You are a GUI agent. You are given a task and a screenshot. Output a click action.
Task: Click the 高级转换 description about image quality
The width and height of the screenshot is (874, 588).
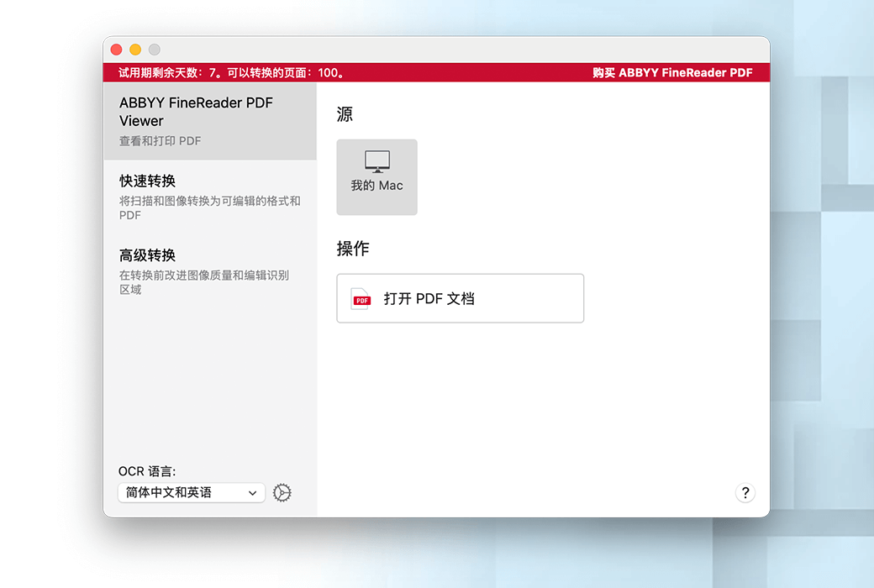(x=203, y=282)
